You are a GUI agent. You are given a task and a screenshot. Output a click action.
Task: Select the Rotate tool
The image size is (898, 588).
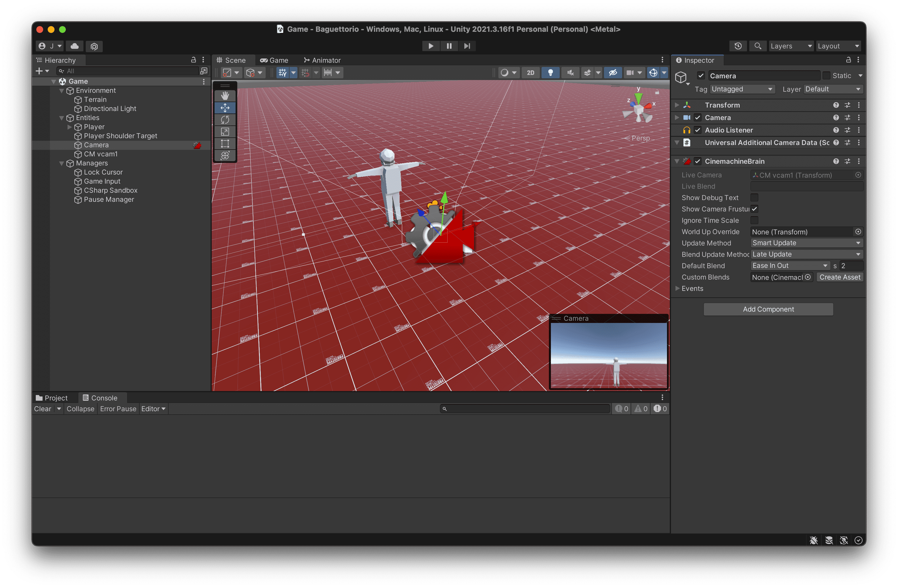[225, 119]
